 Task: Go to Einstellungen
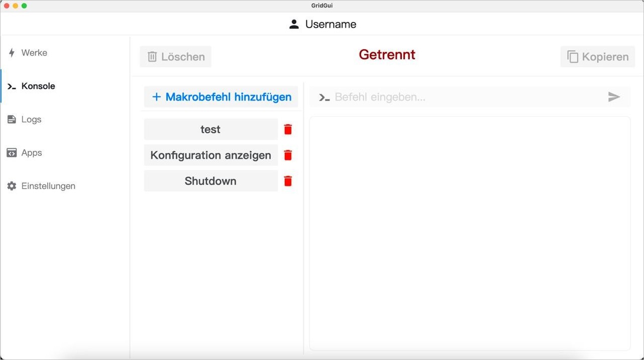(48, 186)
